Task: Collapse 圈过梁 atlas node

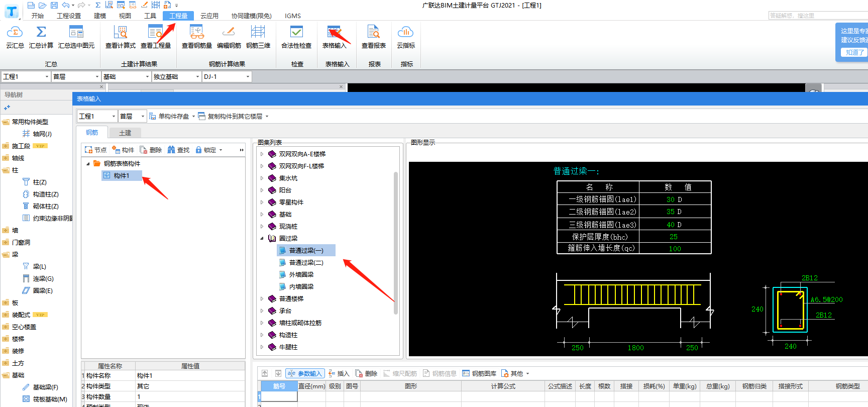Action: click(x=262, y=238)
